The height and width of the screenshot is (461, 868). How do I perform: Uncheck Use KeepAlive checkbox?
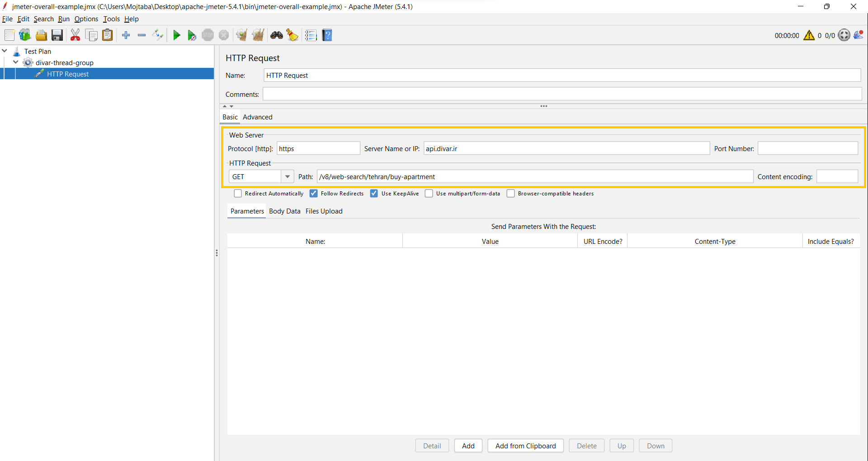pos(374,194)
